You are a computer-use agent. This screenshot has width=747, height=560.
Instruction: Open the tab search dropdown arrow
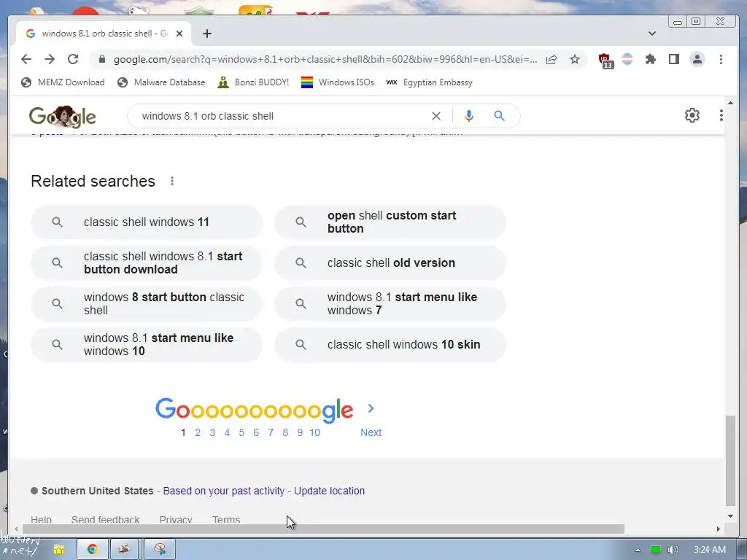(652, 34)
